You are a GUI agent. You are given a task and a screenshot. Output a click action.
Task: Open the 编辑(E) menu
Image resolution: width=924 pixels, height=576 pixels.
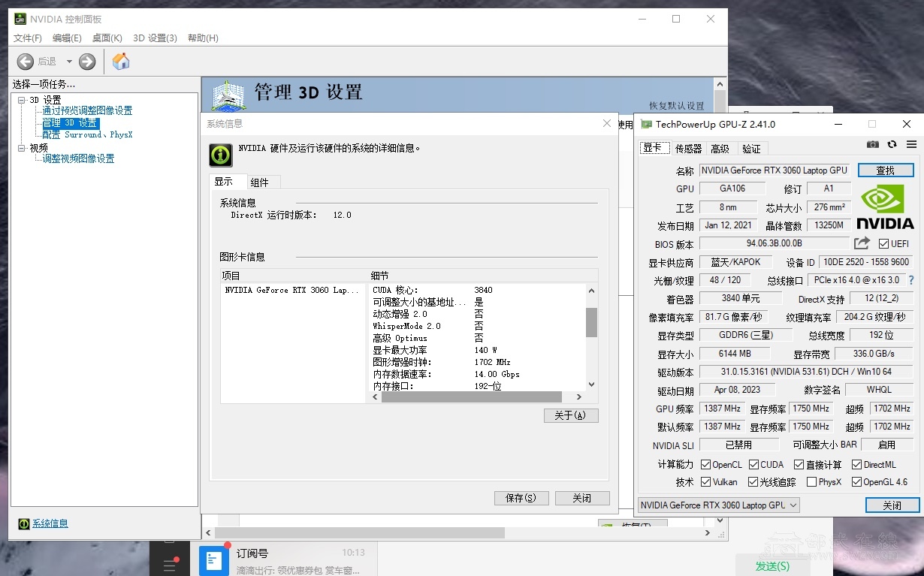coord(67,38)
